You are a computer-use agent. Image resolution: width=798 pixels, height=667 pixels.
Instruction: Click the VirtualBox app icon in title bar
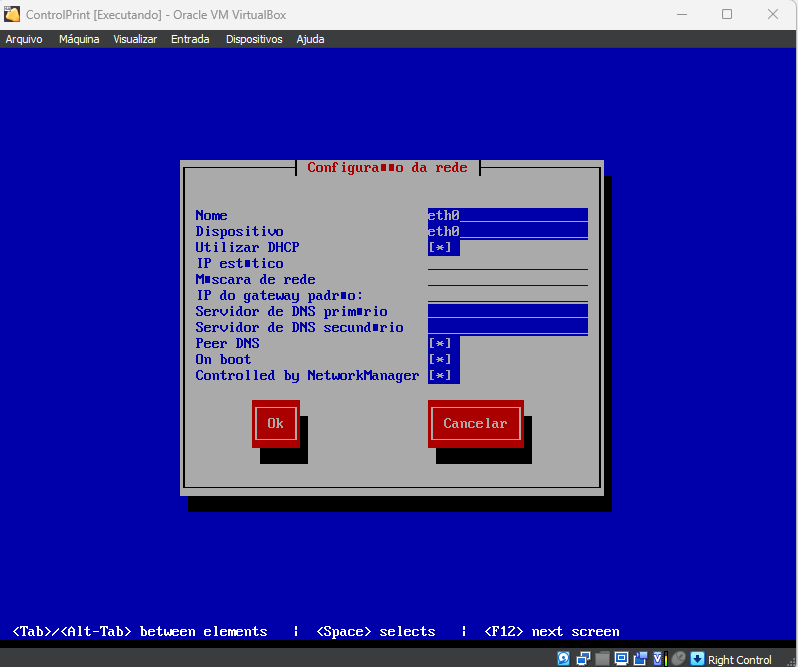(x=14, y=14)
